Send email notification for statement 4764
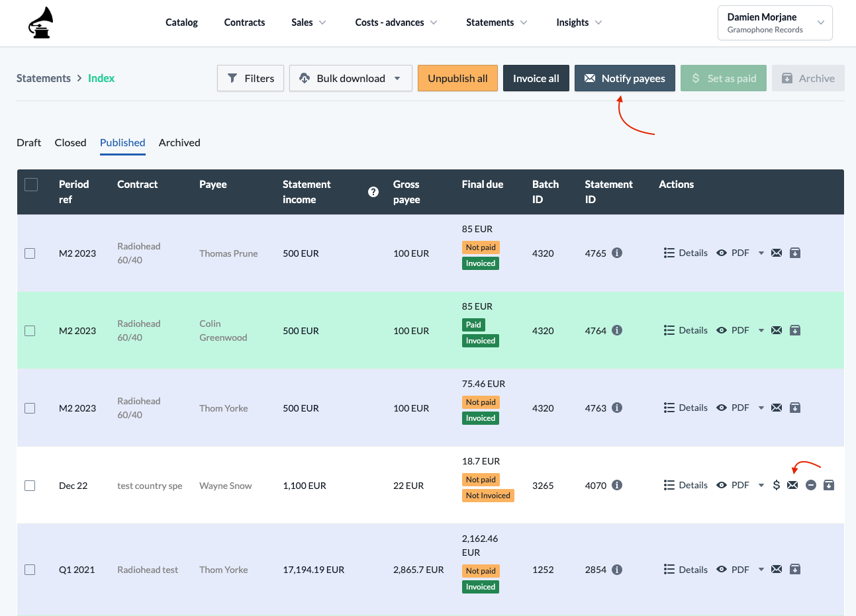The image size is (856, 616). (777, 330)
